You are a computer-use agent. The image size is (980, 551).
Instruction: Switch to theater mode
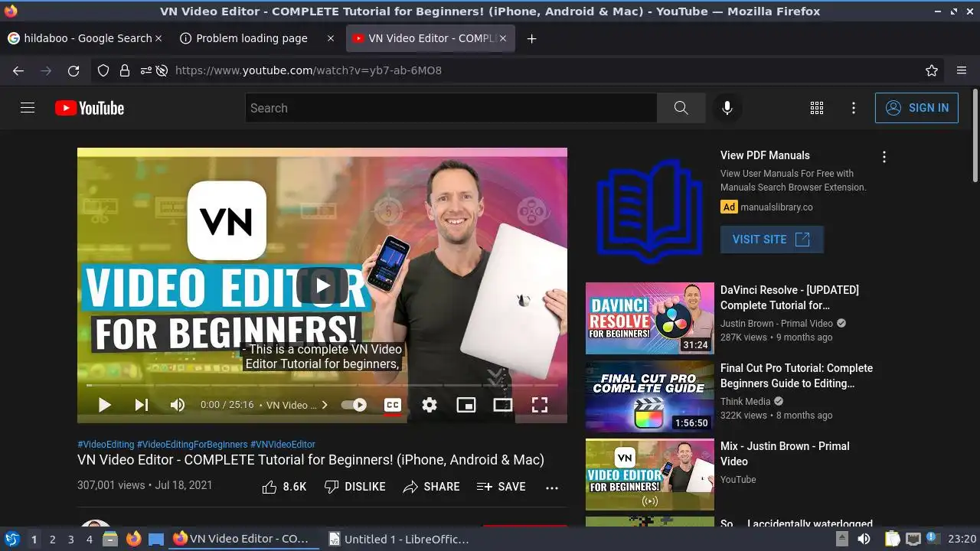[x=503, y=405]
